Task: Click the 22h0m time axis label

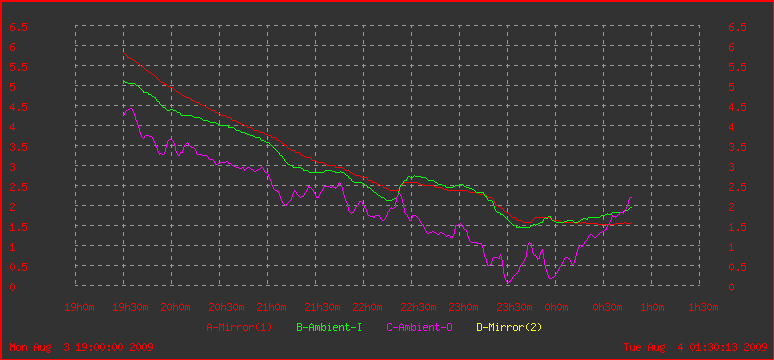Action: pyautogui.click(x=367, y=308)
